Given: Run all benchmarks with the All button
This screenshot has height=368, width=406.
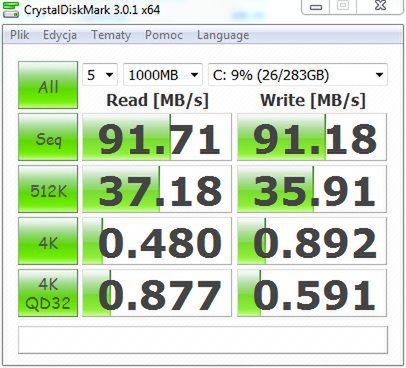Looking at the screenshot, I should (x=48, y=85).
